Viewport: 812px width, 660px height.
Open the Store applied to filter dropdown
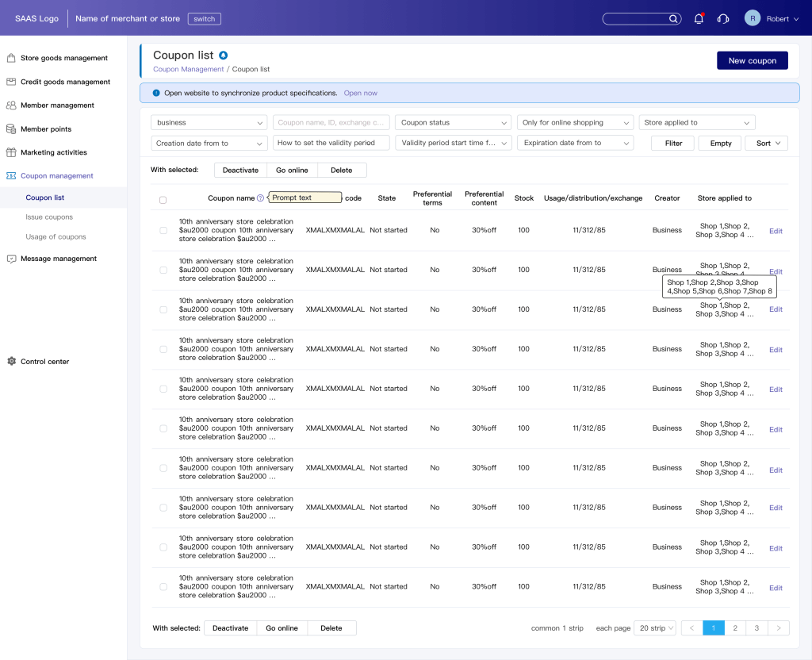point(696,123)
